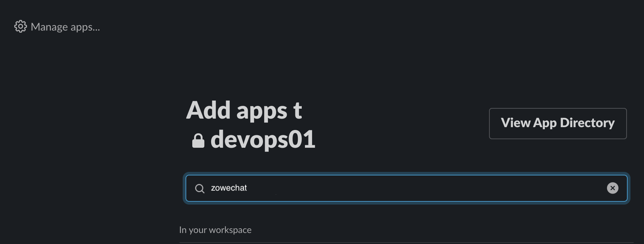
Task: Select the devops01 channel name
Action: 263,139
